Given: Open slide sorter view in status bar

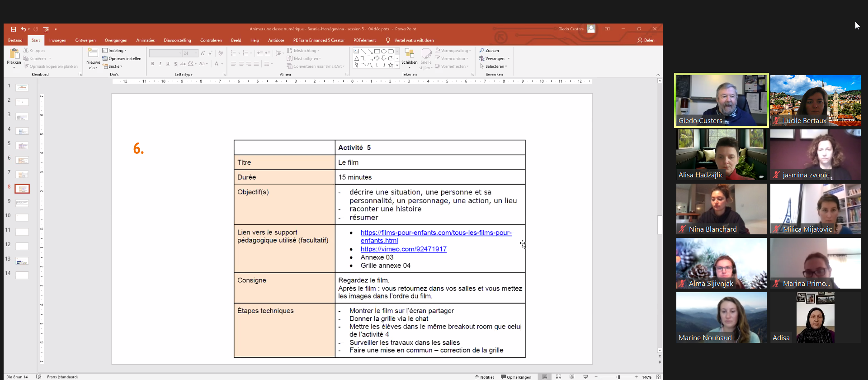Looking at the screenshot, I should (x=558, y=377).
